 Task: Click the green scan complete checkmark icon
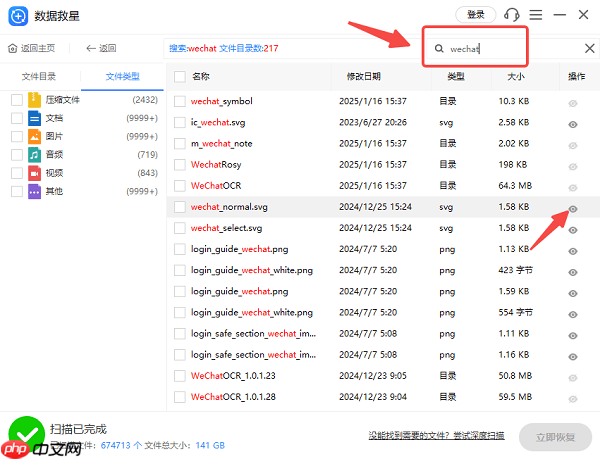[27, 435]
